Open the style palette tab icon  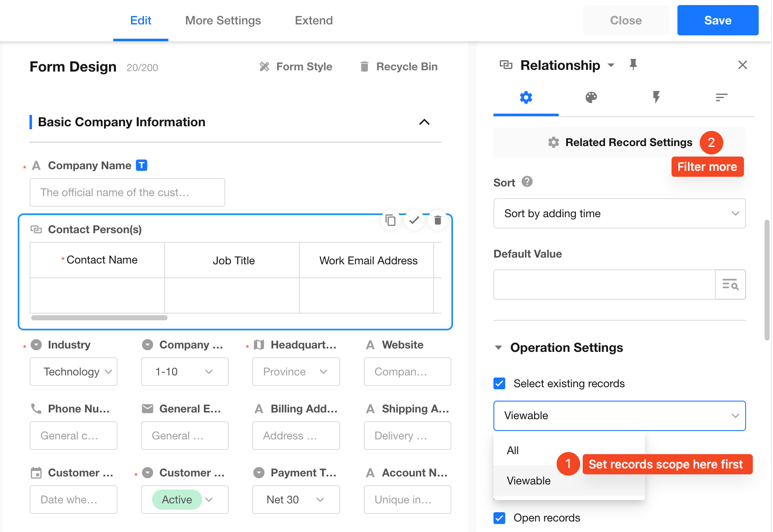click(x=591, y=98)
